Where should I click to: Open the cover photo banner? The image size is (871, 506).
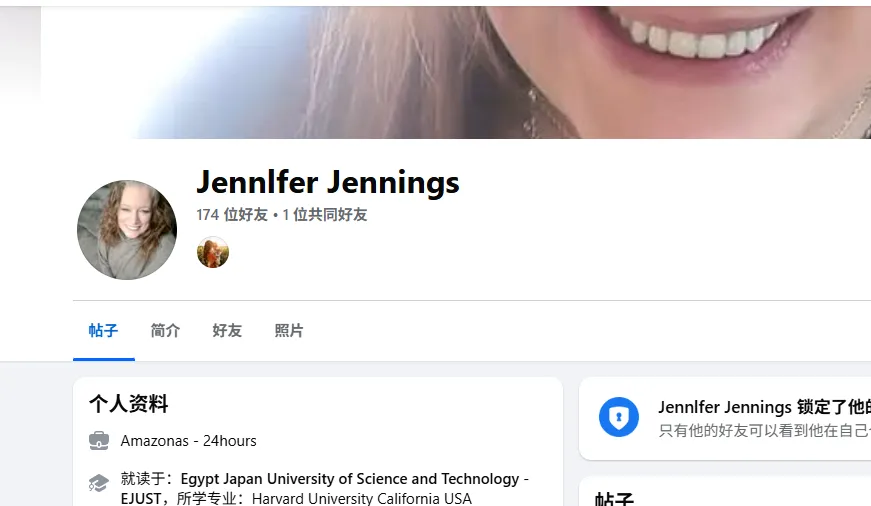[x=455, y=72]
